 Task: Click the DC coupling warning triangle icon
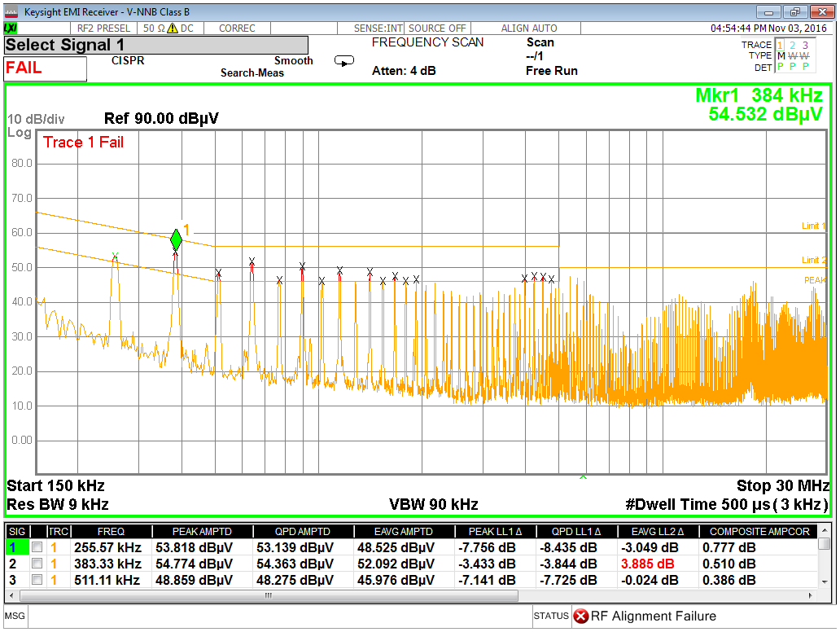click(172, 29)
